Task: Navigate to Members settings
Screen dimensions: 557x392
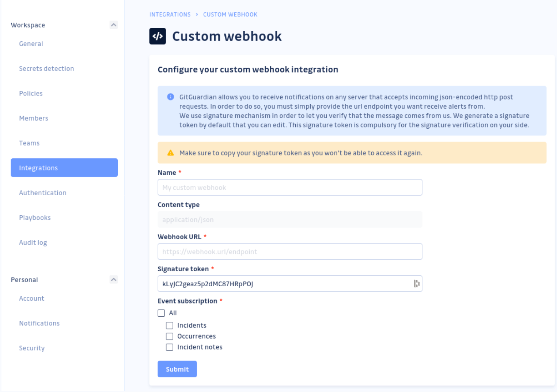Action: point(34,118)
